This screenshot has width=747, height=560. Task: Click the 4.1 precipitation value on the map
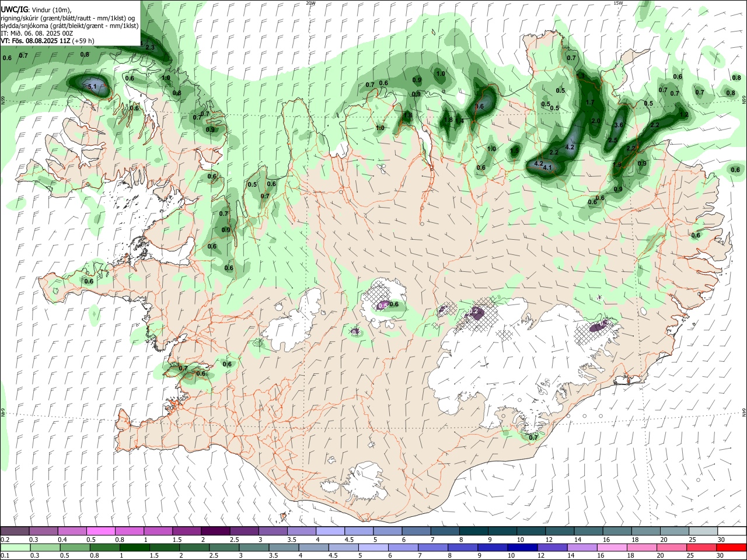point(547,167)
